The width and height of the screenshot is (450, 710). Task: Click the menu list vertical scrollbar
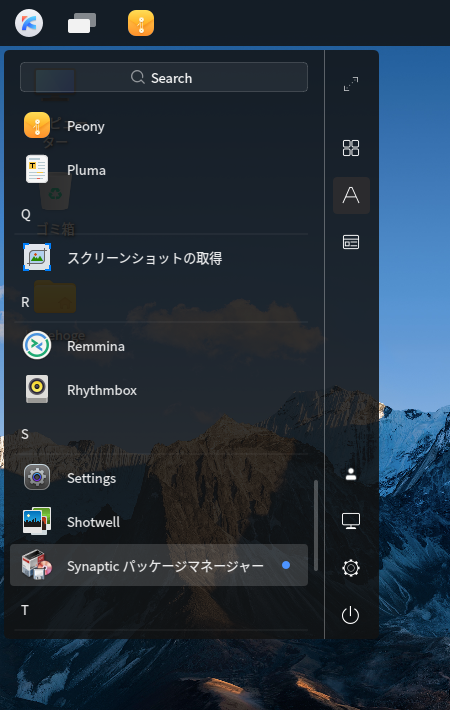[316, 525]
